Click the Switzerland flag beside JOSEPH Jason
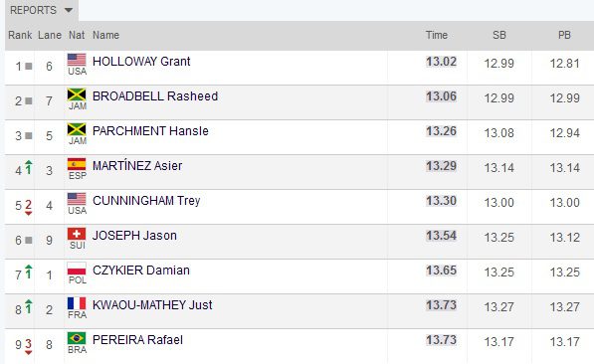This screenshot has width=594, height=364. pyautogui.click(x=77, y=234)
